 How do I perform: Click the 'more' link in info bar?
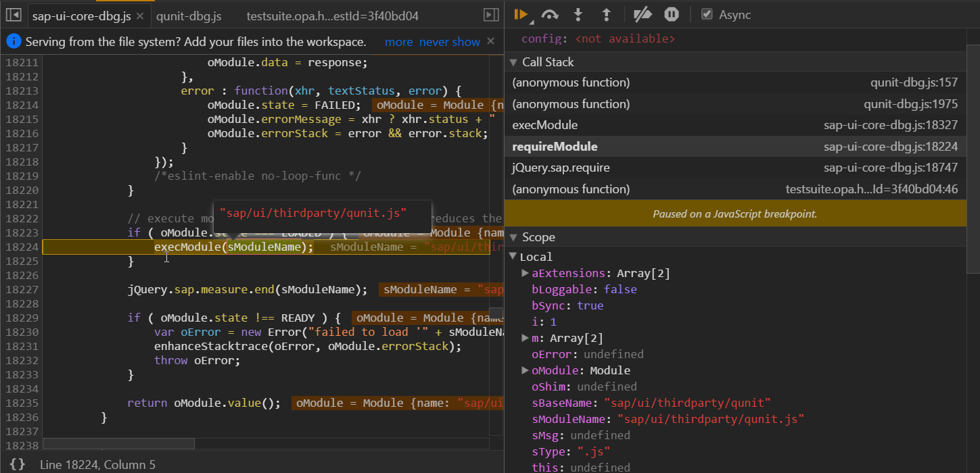[x=398, y=42]
